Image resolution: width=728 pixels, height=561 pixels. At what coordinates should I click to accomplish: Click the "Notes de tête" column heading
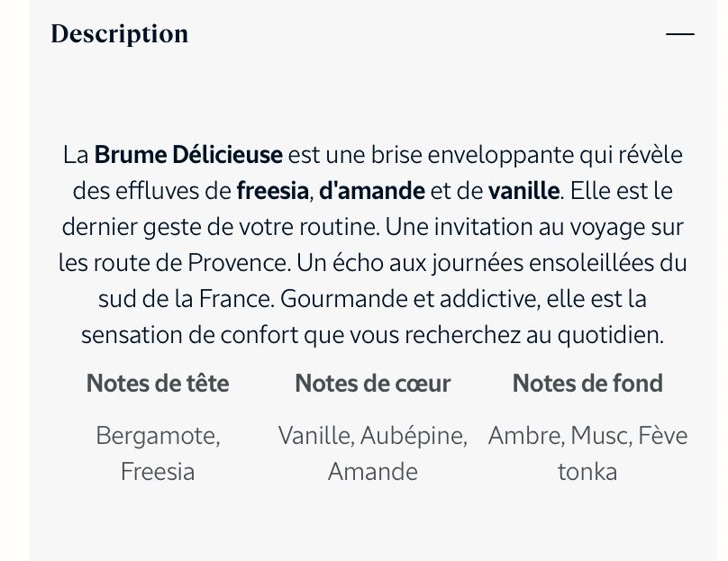click(158, 384)
